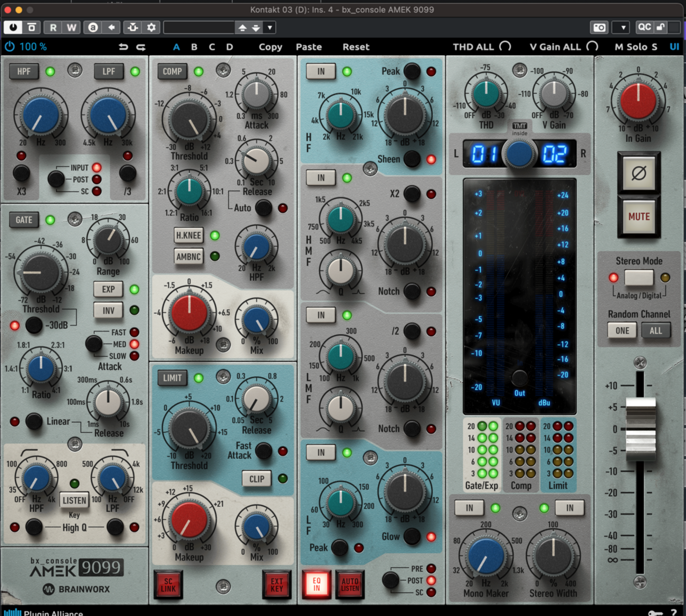Click the Reset button

pos(356,47)
